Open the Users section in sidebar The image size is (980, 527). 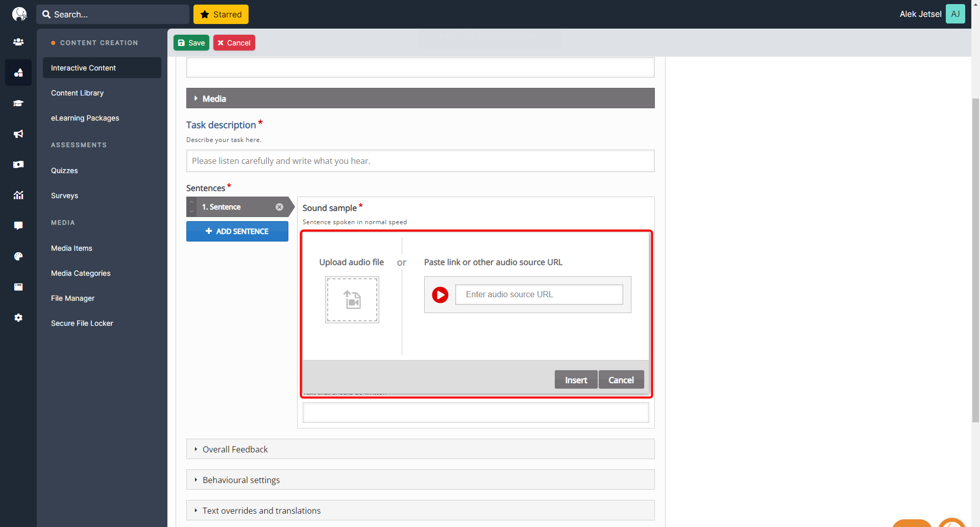(18, 42)
